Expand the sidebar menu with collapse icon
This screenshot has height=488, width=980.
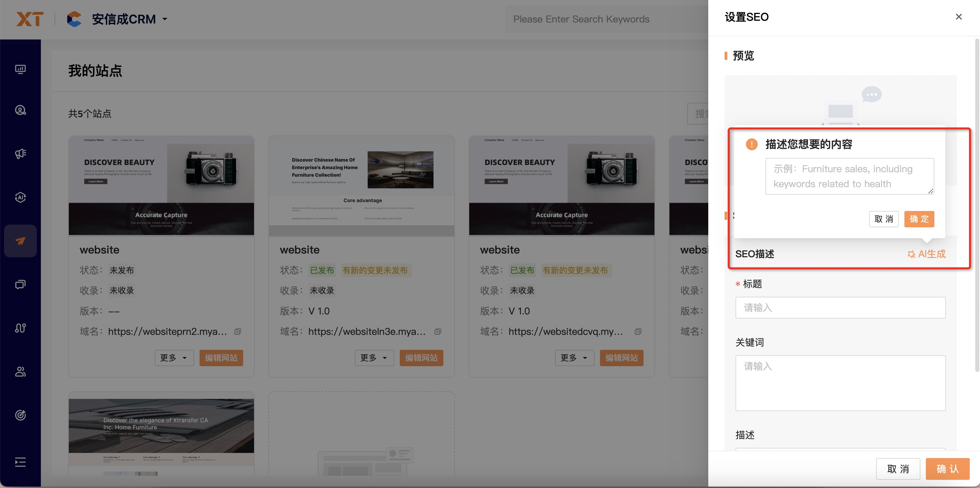pyautogui.click(x=20, y=462)
